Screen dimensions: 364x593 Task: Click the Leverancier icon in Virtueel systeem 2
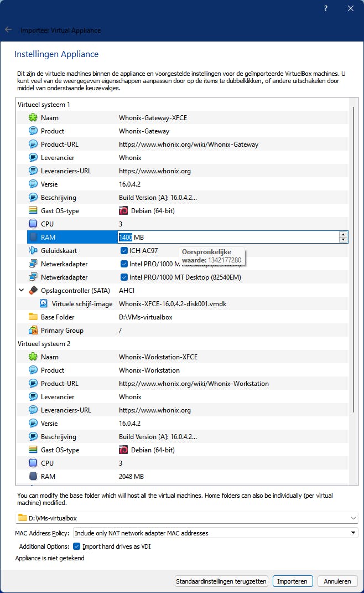click(x=33, y=397)
